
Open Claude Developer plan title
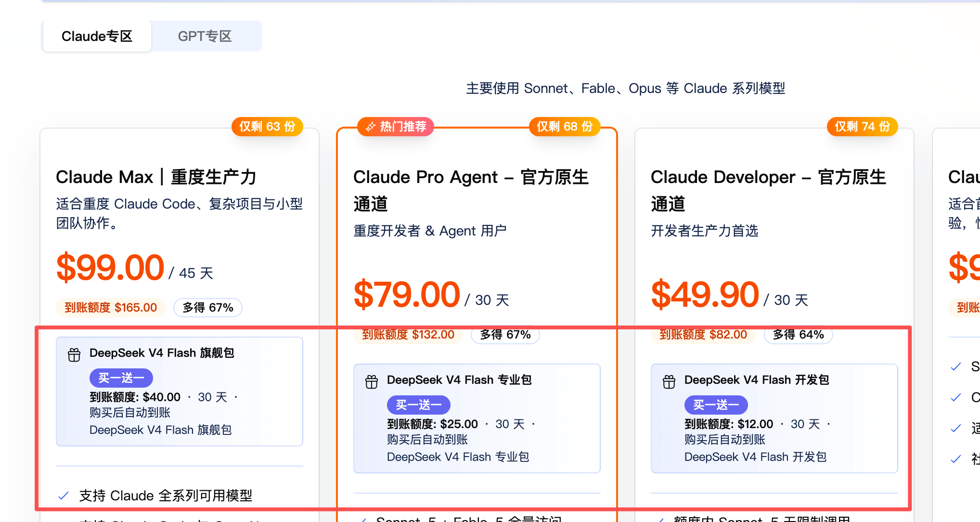(769, 190)
